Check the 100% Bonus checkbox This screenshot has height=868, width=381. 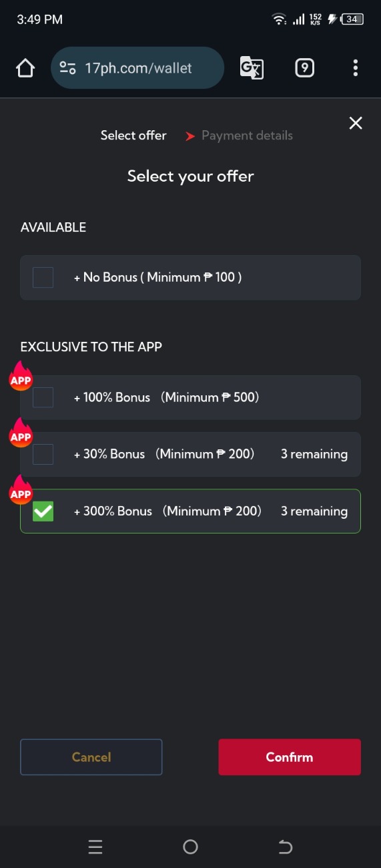click(43, 397)
